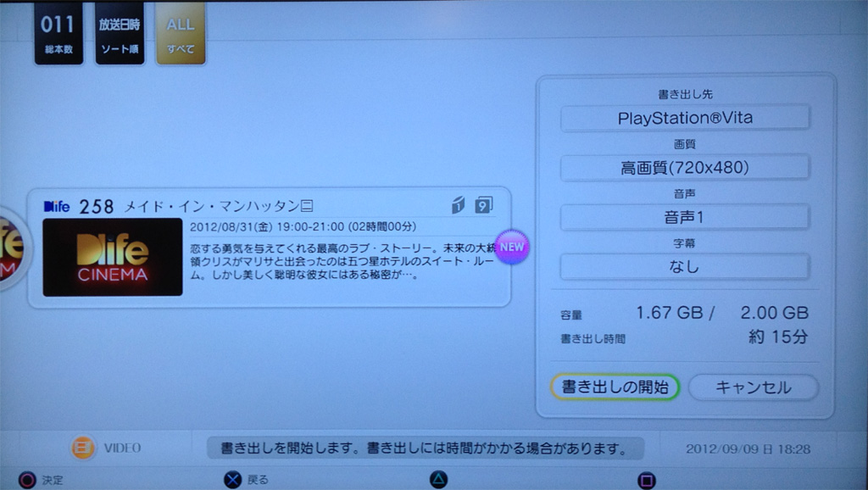Click the export time 約 15分
The image size is (868, 490).
[778, 337]
